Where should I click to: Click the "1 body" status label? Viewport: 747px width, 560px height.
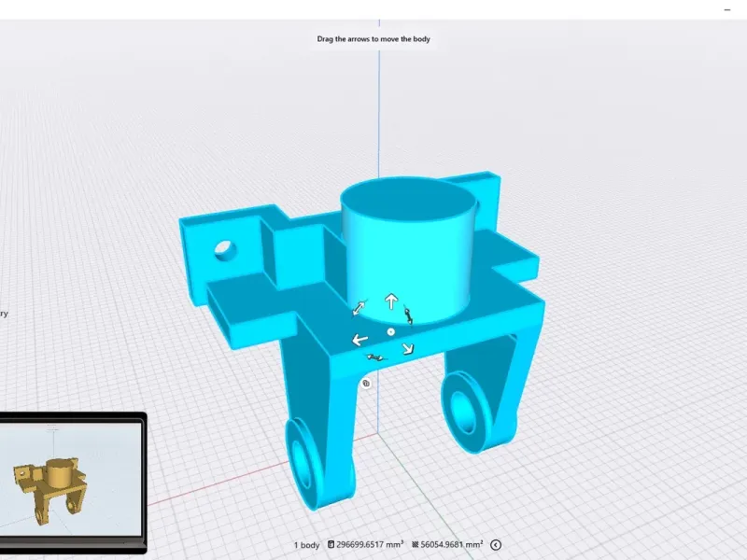point(306,545)
